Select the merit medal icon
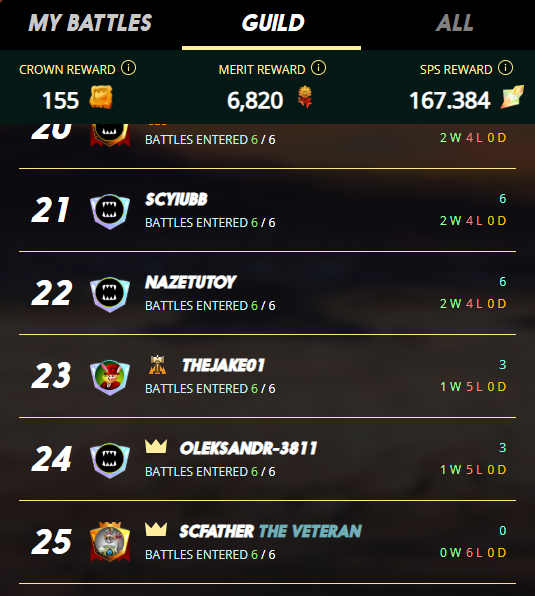 pyautogui.click(x=305, y=97)
